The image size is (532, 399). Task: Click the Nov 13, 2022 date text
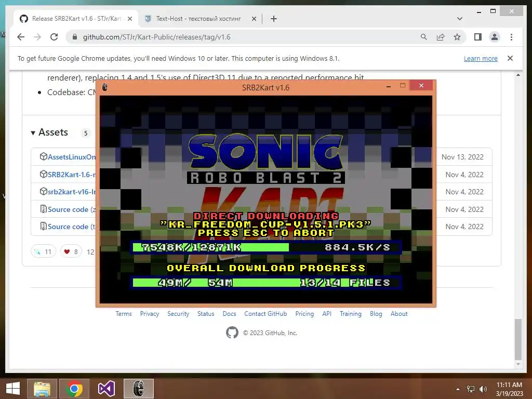462,157
